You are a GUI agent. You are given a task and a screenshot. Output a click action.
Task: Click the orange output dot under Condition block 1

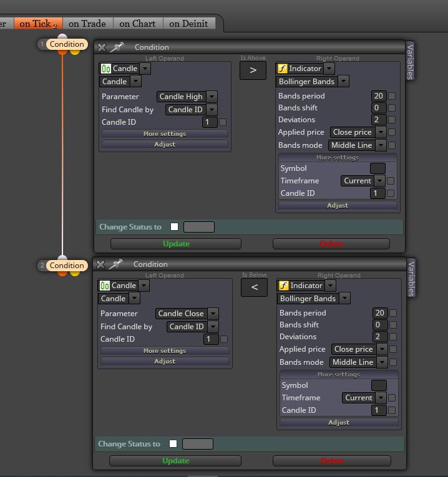coord(62,52)
